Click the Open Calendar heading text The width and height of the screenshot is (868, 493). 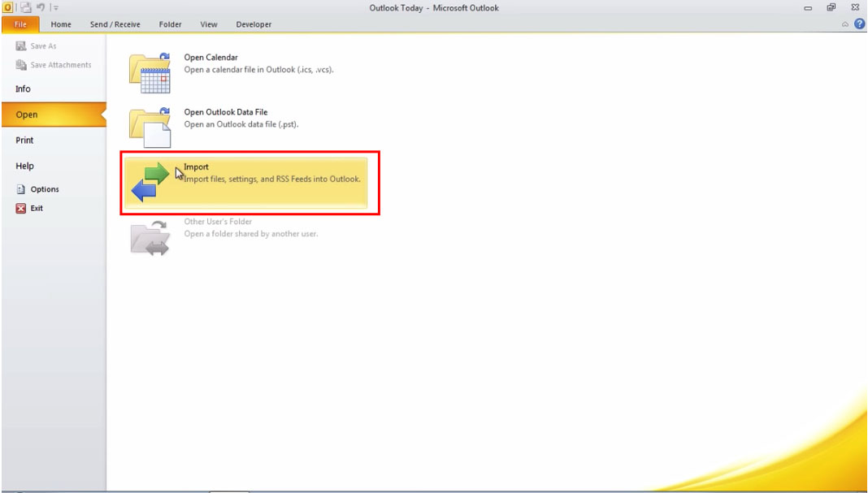[x=211, y=58]
